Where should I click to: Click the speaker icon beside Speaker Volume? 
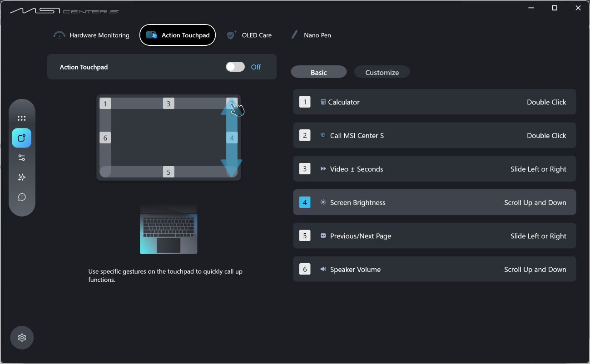click(323, 269)
